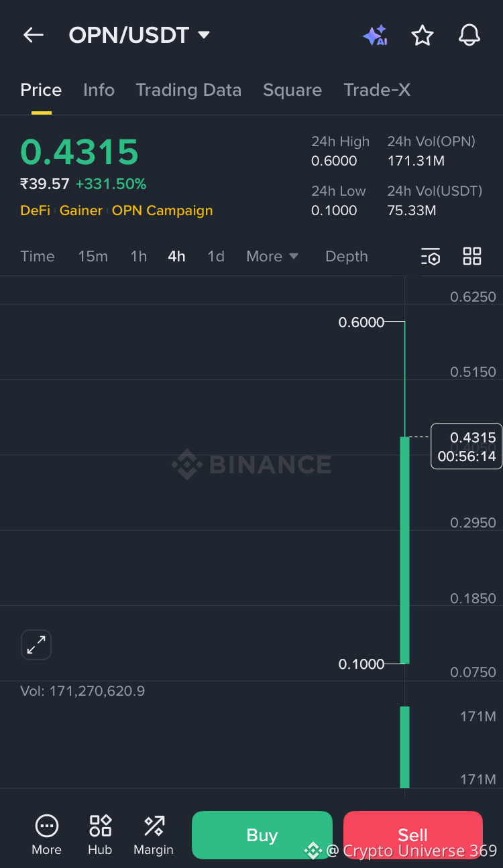Screen dimensions: 503x868
Task: Tap the green Buy button
Action: coord(262,835)
